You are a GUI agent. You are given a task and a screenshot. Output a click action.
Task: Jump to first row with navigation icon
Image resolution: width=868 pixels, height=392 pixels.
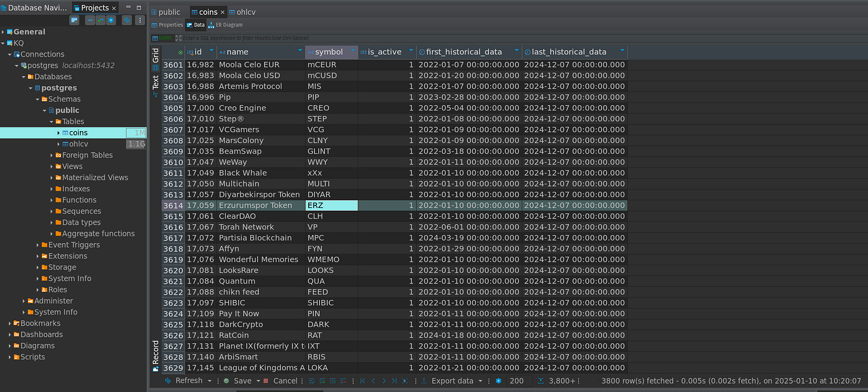(x=362, y=381)
